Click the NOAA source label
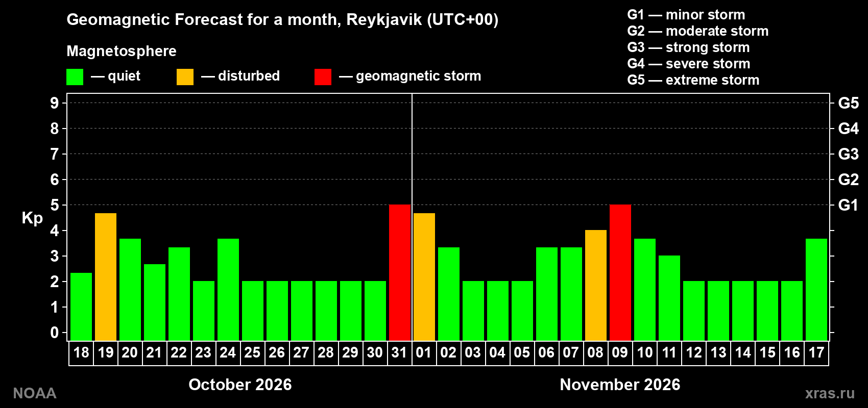 coord(35,393)
